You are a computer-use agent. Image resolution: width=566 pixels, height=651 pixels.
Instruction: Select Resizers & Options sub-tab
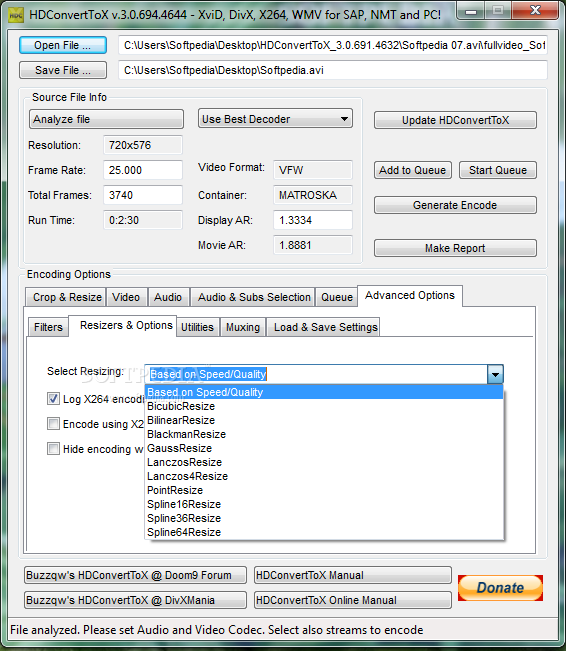pyautogui.click(x=123, y=326)
